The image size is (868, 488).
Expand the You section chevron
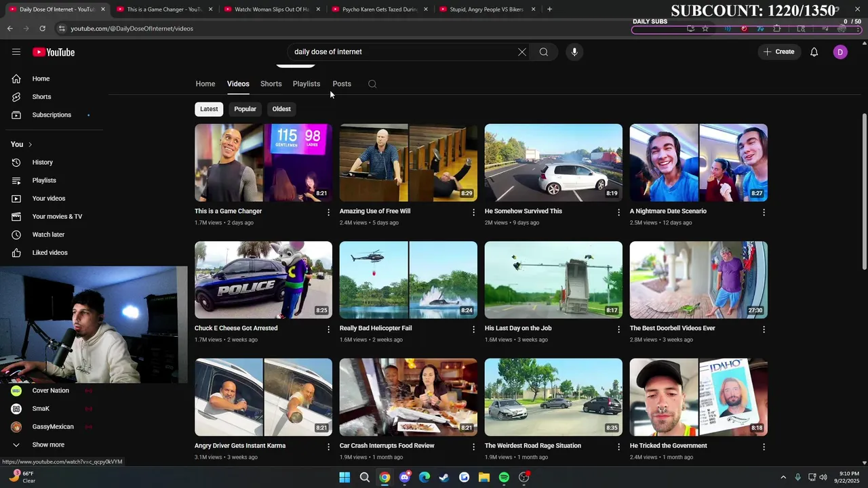click(x=30, y=144)
